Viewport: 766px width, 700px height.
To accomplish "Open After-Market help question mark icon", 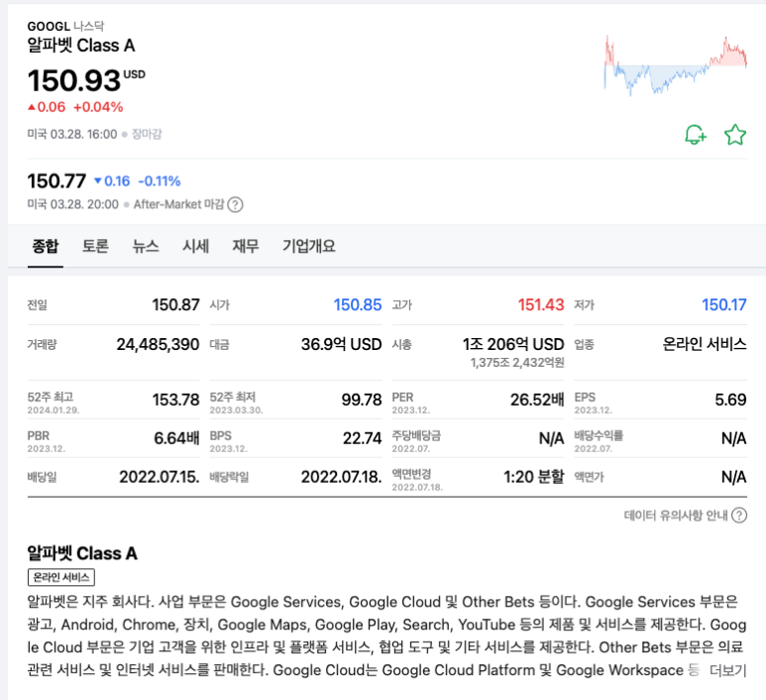I will pyautogui.click(x=235, y=204).
